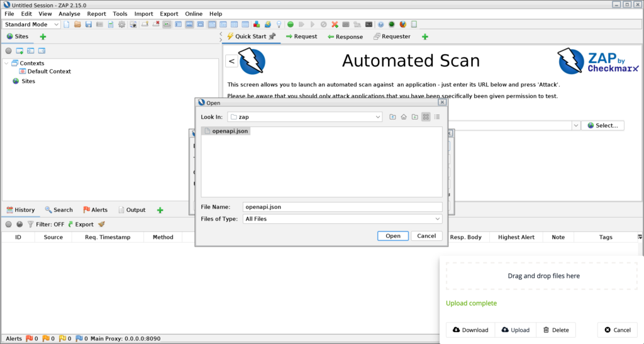Click the light bulb icon in toolbar
The width and height of the screenshot is (644, 344).
click(x=279, y=25)
